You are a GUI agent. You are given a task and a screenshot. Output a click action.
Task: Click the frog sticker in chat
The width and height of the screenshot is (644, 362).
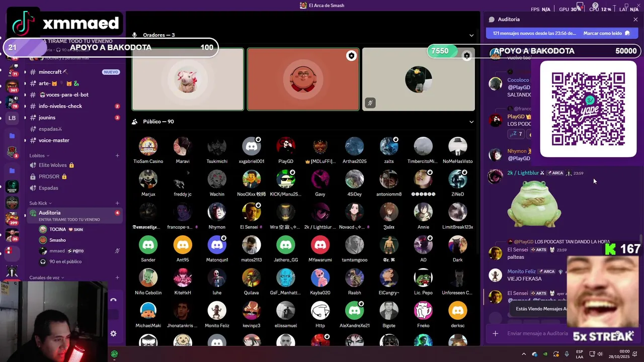[x=534, y=204]
